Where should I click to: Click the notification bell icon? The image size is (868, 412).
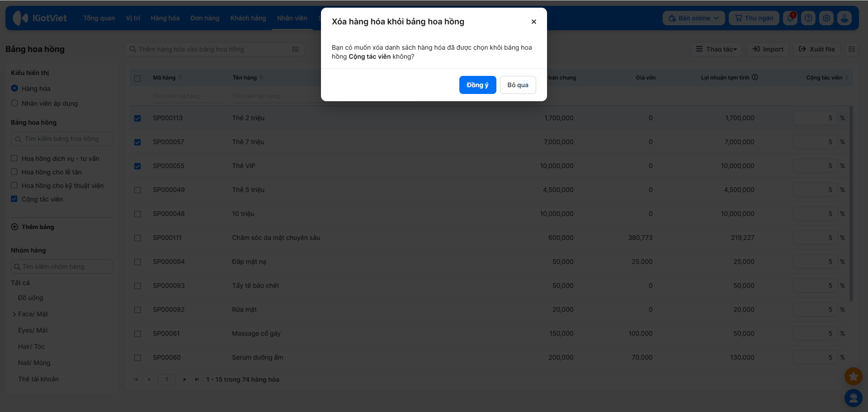(x=790, y=18)
